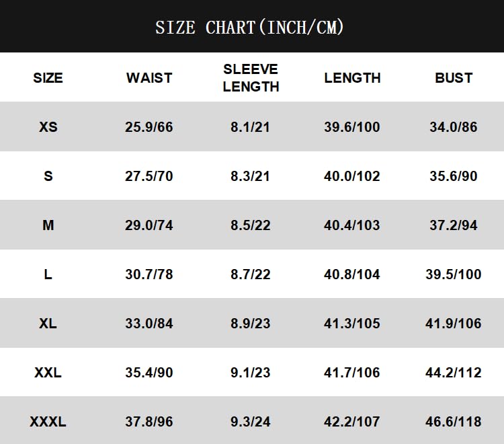Screen dimensions: 504x444
Task: Select the LENGTH column header
Action: (x=352, y=78)
